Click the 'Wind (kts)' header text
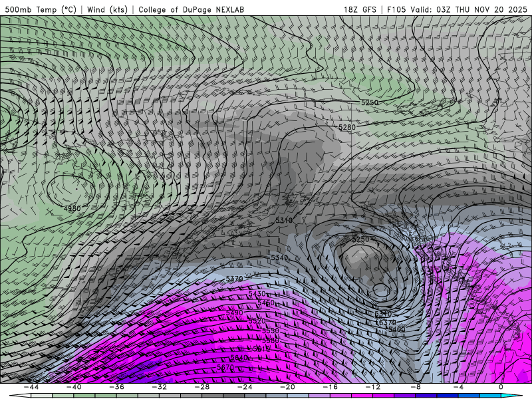Screen dimensions: 532x399 pyautogui.click(x=107, y=9)
